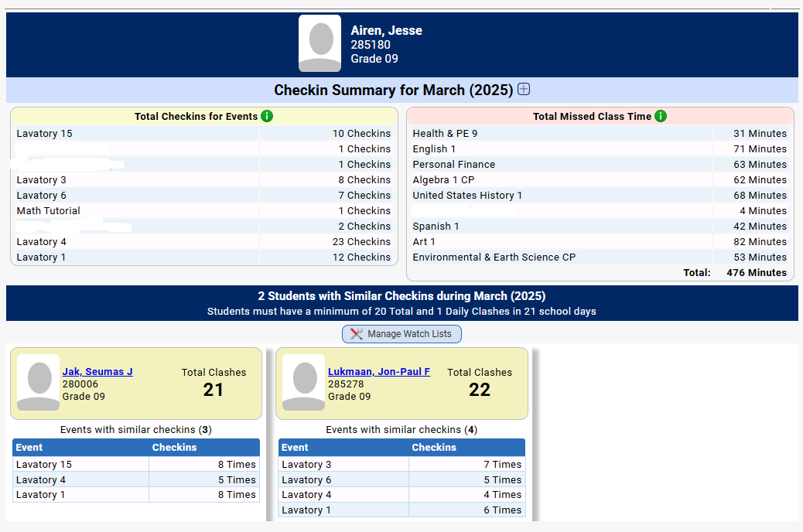Open Jak, Seumas J student link

pos(97,372)
